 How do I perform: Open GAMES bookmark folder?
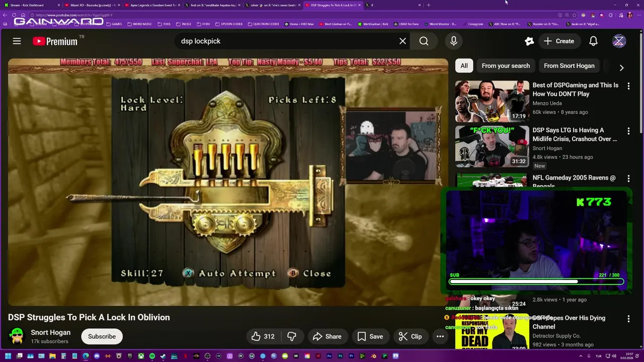[x=114, y=24]
